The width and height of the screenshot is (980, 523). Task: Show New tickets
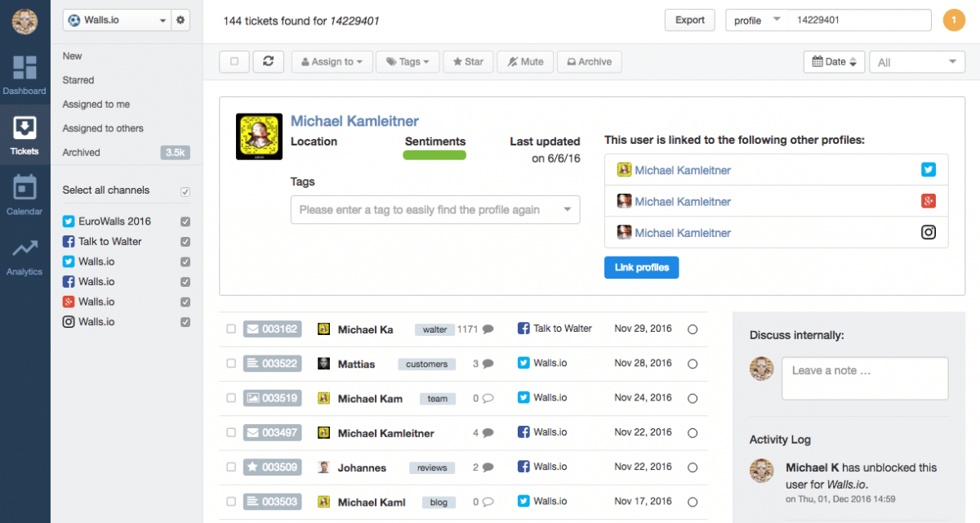point(73,56)
